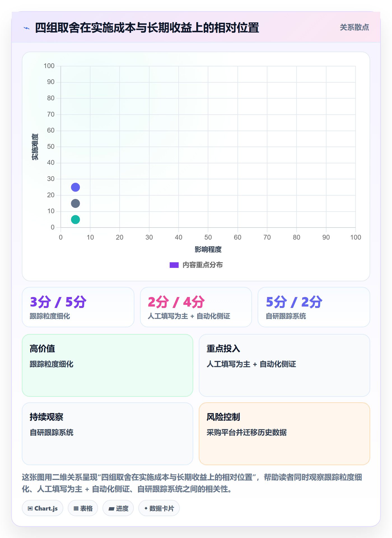Click the y-axis title "实施难度"
The width and height of the screenshot is (392, 538).
pos(35,147)
